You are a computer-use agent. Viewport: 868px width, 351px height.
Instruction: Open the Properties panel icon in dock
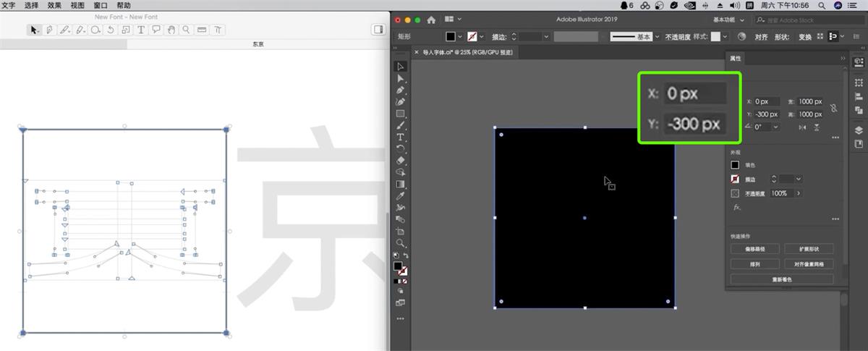859,63
